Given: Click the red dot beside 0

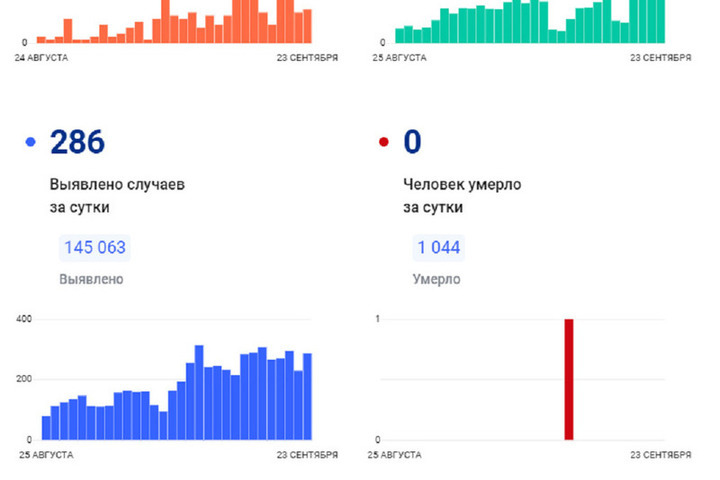Looking at the screenshot, I should click(x=384, y=142).
